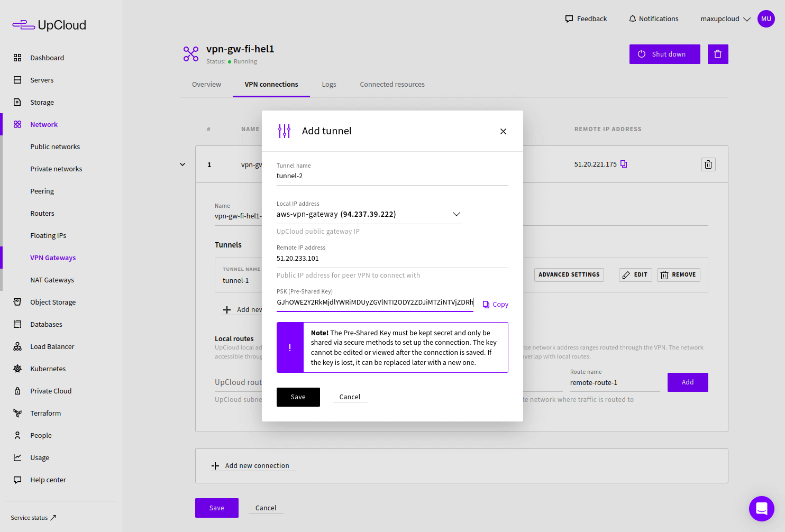Click the Tunnel name input field
The height and width of the screenshot is (532, 785).
pyautogui.click(x=392, y=176)
